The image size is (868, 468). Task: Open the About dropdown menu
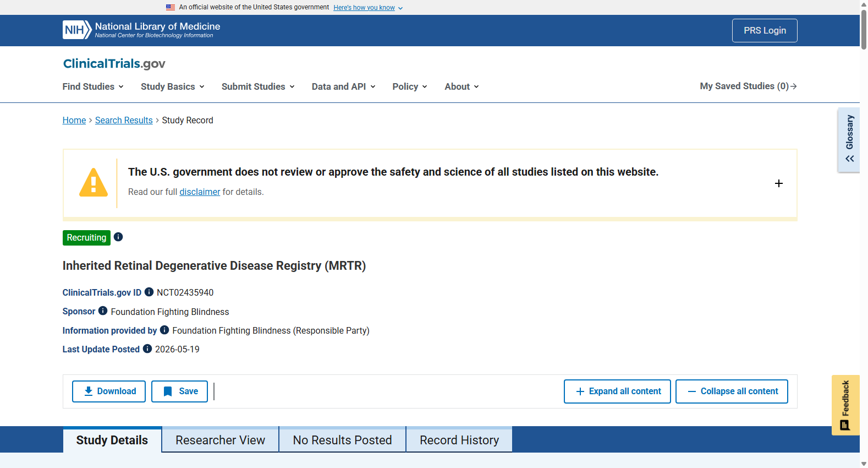coord(462,86)
